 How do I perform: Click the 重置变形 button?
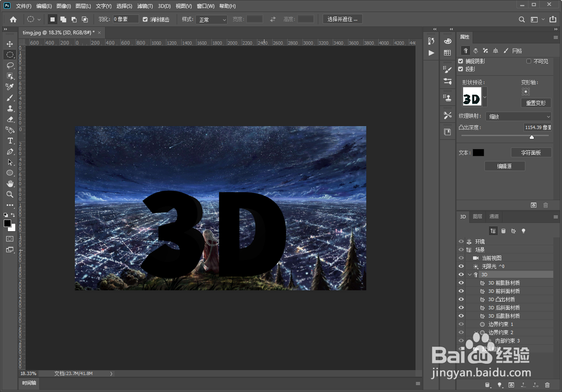click(x=536, y=103)
